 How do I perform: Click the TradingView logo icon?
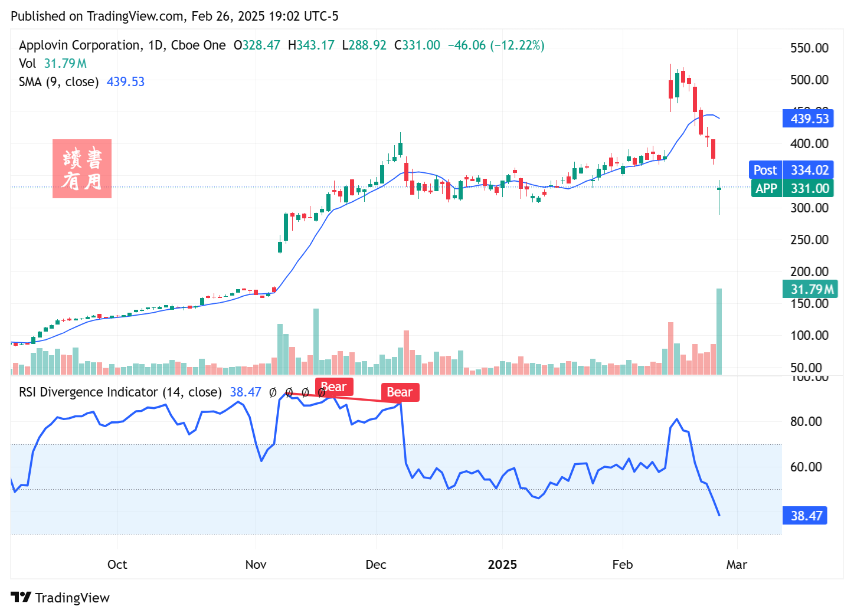(x=22, y=597)
